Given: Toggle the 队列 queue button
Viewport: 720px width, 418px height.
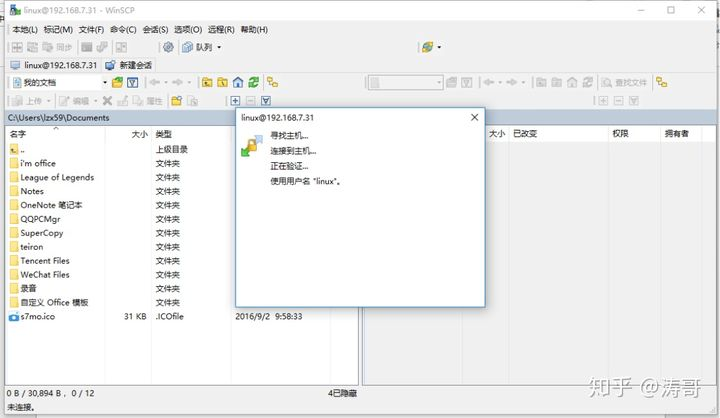Looking at the screenshot, I should point(197,47).
